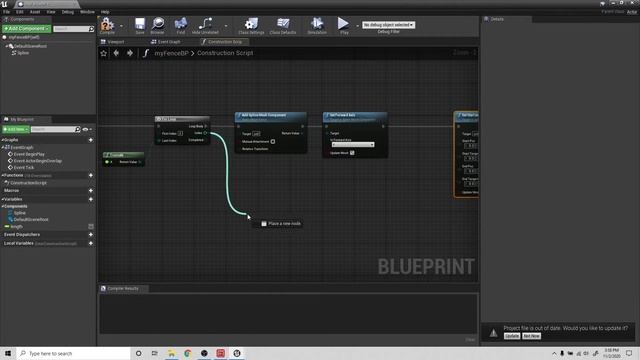The image size is (640, 360).
Task: Add a new function with plus icon
Action: (x=91, y=175)
